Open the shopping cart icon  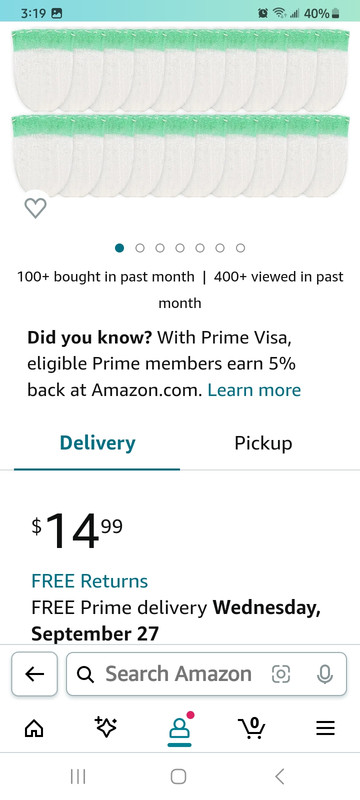pos(251,728)
